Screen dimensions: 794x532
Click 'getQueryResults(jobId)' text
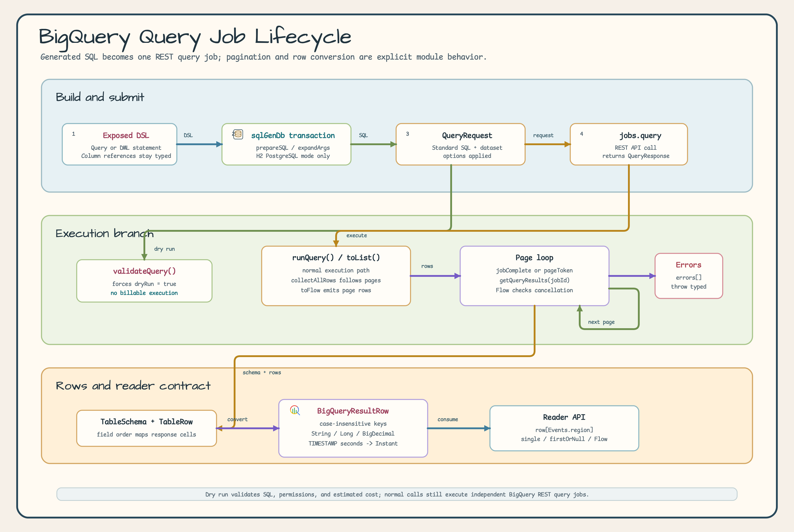[534, 280]
